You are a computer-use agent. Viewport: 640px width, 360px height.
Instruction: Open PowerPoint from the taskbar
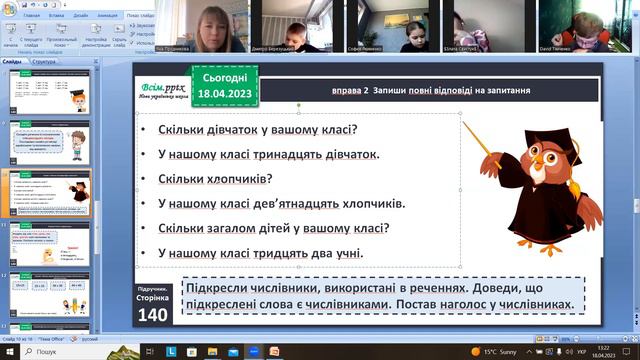tap(274, 351)
